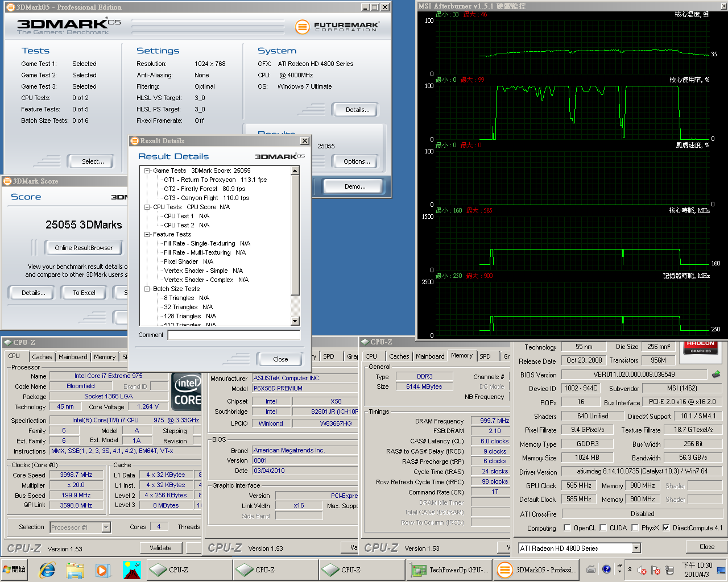Collapse the Feature Tests tree node

tap(147, 234)
